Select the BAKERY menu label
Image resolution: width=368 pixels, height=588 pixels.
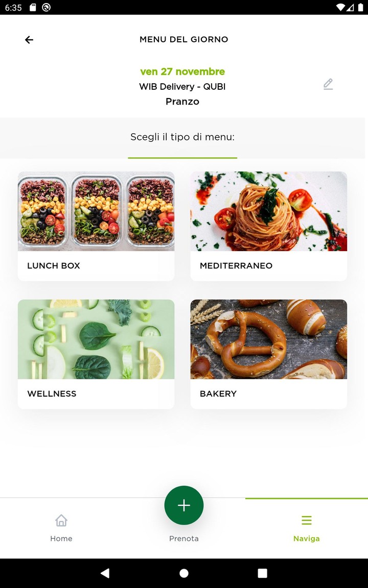[x=218, y=394]
